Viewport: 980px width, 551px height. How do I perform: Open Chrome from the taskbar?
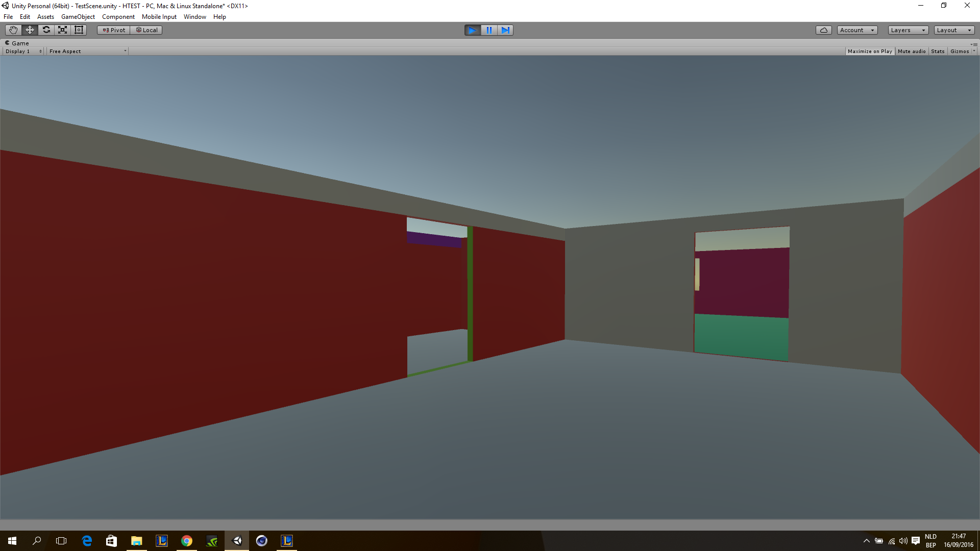[187, 541]
